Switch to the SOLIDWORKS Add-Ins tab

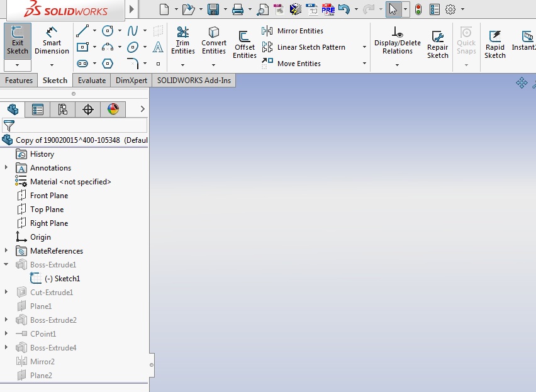(x=194, y=81)
